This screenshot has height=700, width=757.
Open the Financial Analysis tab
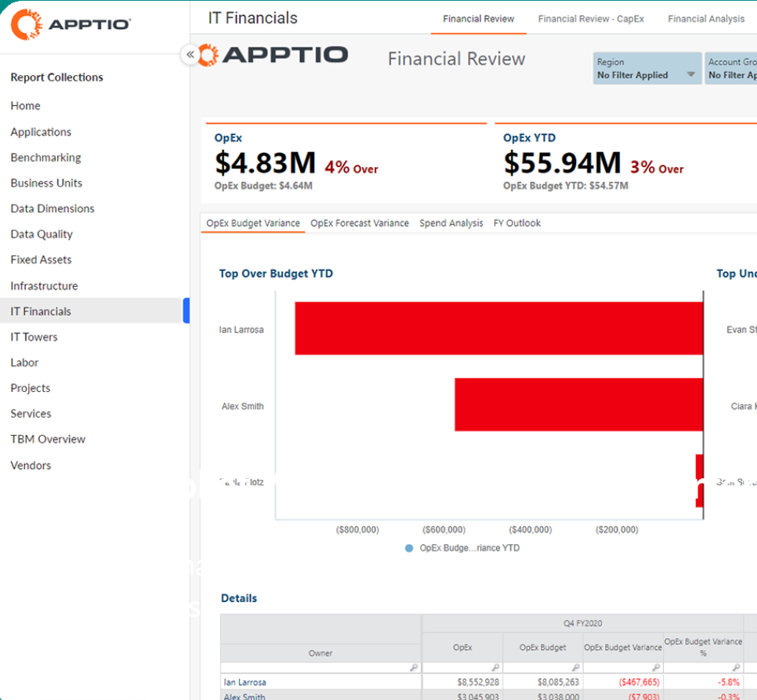pyautogui.click(x=706, y=19)
